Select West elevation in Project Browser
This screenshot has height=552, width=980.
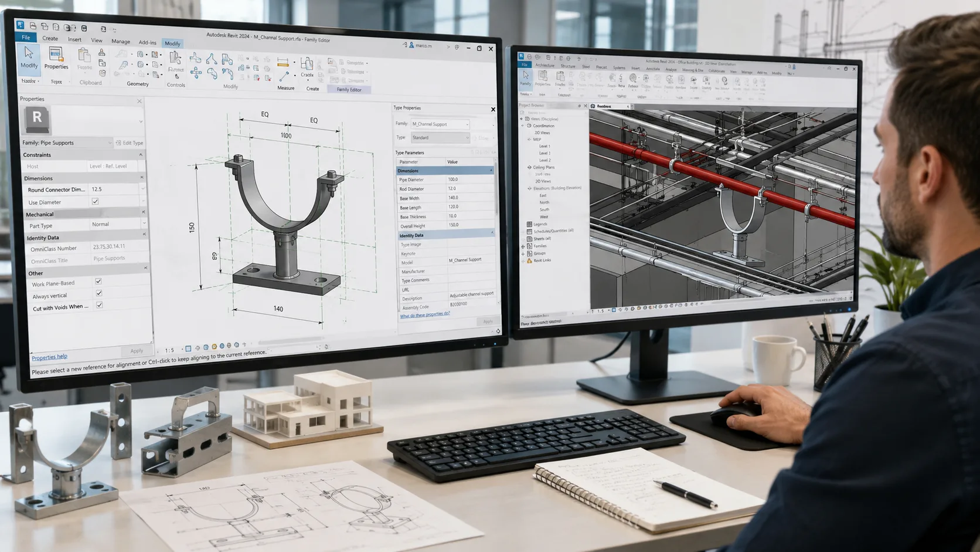(x=544, y=216)
